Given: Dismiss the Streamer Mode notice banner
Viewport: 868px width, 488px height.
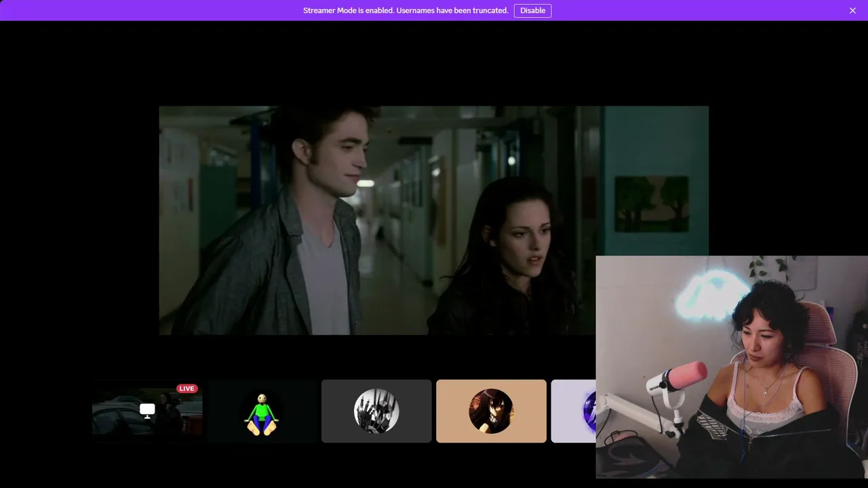Looking at the screenshot, I should [x=852, y=10].
